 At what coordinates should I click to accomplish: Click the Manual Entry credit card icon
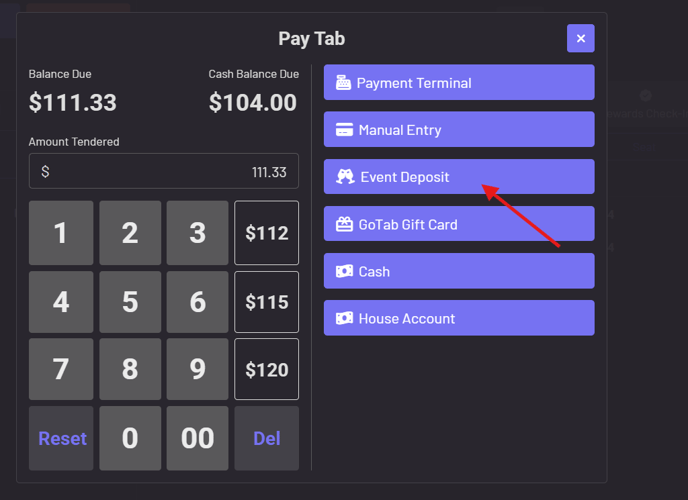tap(343, 130)
